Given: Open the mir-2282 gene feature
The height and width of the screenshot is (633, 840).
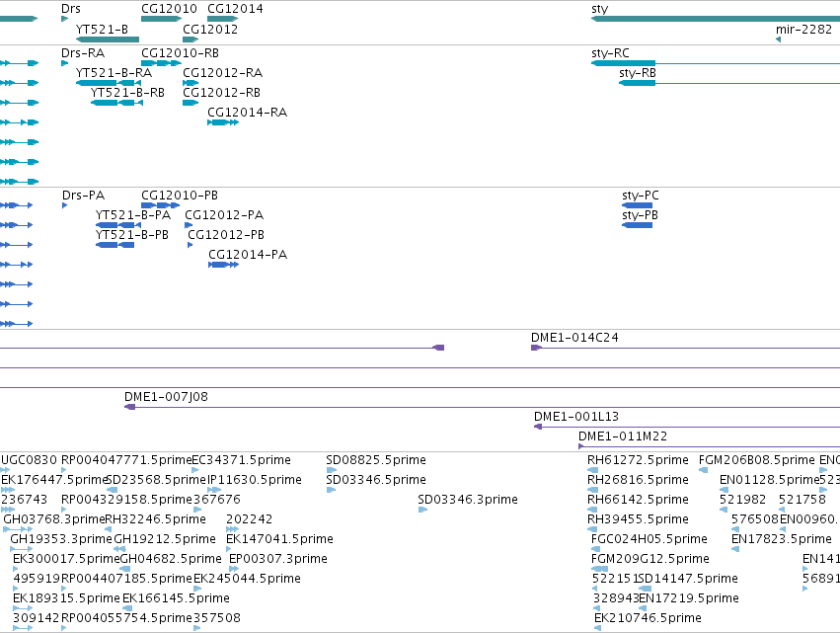Looking at the screenshot, I should click(x=779, y=40).
